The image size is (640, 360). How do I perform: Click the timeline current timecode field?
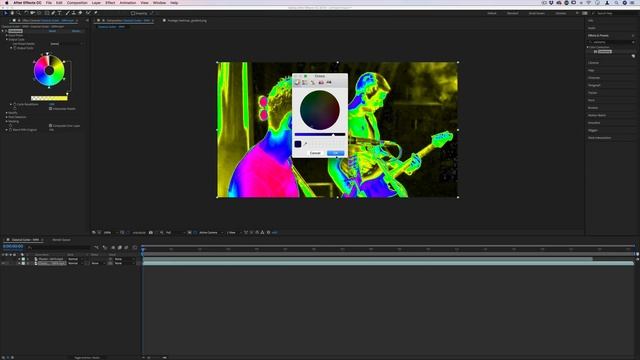pos(13,247)
